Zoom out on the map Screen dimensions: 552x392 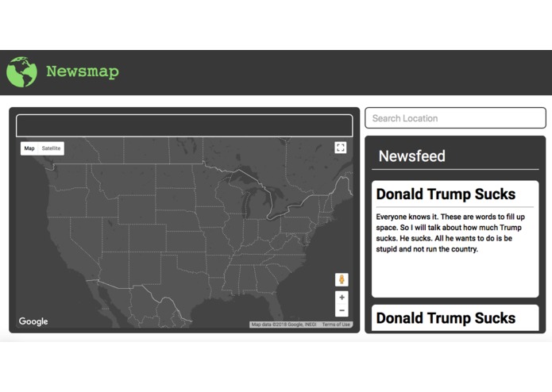(x=342, y=310)
